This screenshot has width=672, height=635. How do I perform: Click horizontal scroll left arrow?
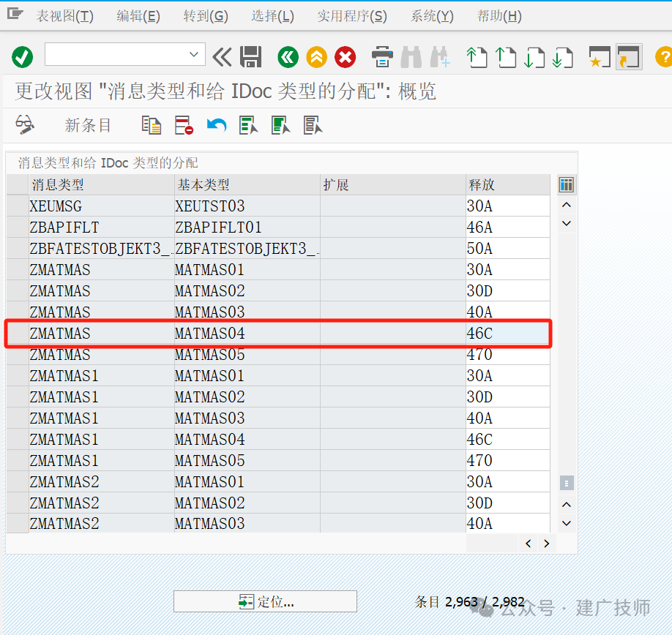click(x=528, y=544)
